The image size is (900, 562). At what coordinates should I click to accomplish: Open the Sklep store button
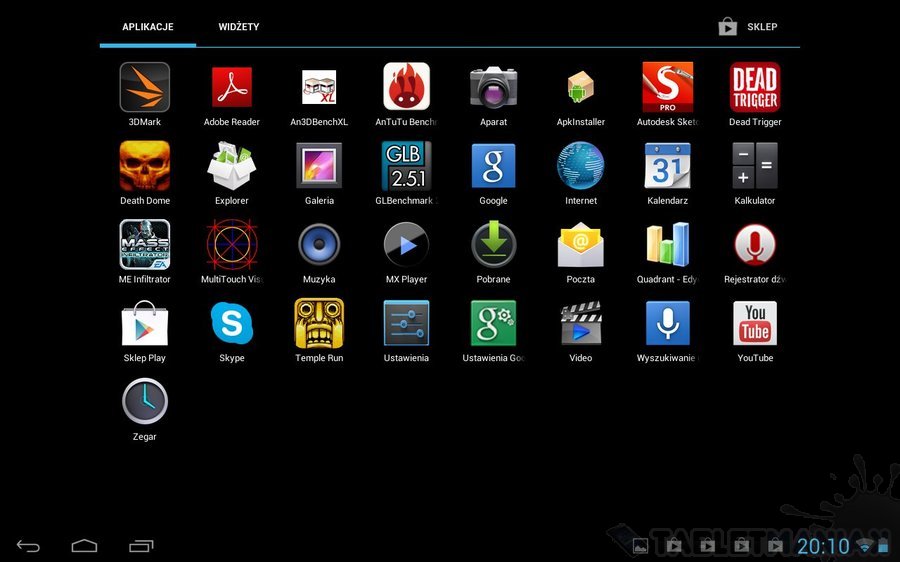pos(748,27)
